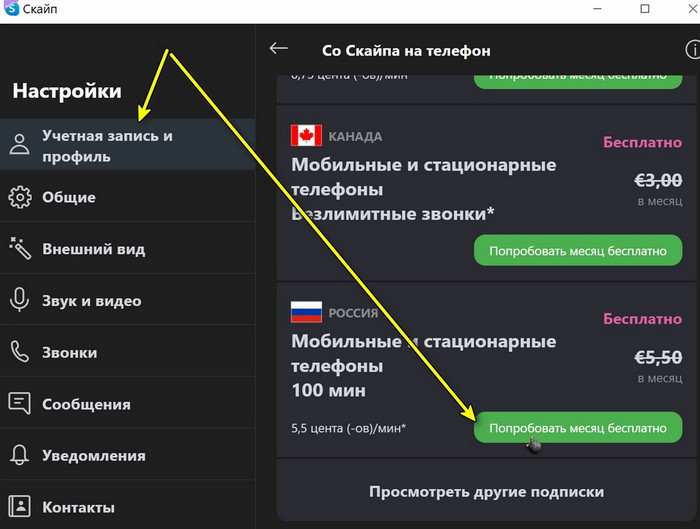Click Бесплатно label on Russia card
This screenshot has width=700, height=529.
coord(643,319)
